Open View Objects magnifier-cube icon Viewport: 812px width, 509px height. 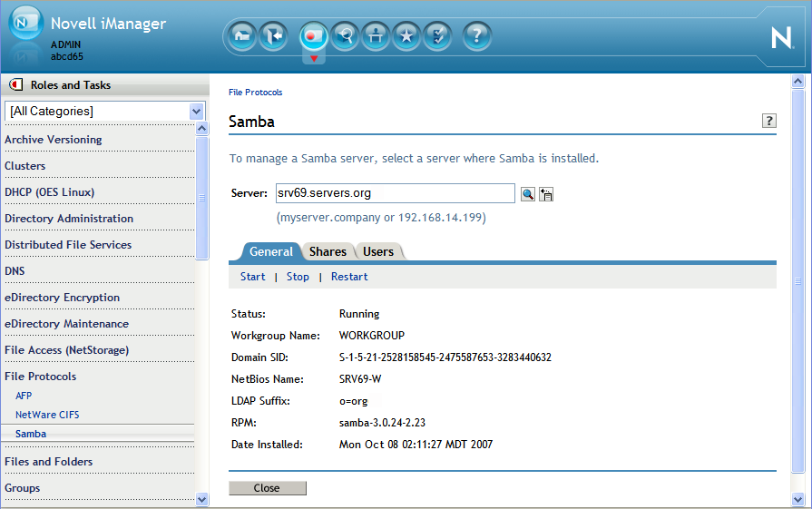pyautogui.click(x=345, y=36)
